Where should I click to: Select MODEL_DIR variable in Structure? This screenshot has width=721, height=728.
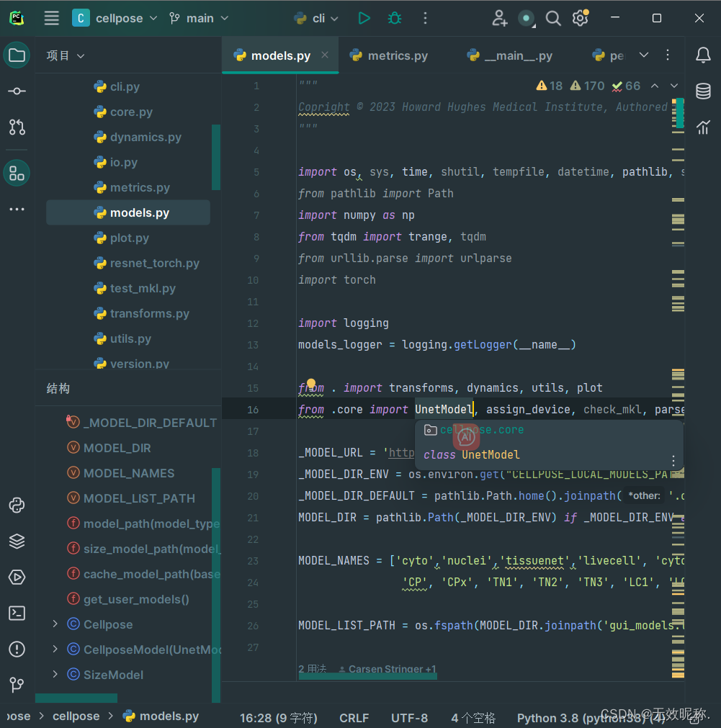click(117, 448)
